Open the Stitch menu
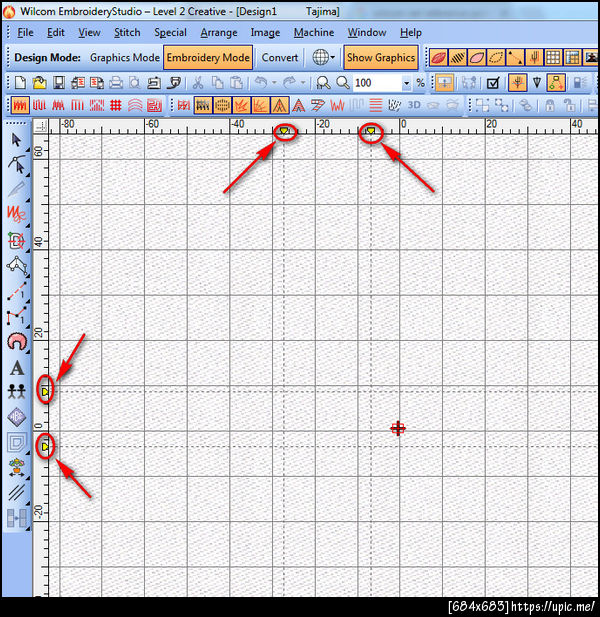Image resolution: width=600 pixels, height=617 pixels. pos(127,33)
